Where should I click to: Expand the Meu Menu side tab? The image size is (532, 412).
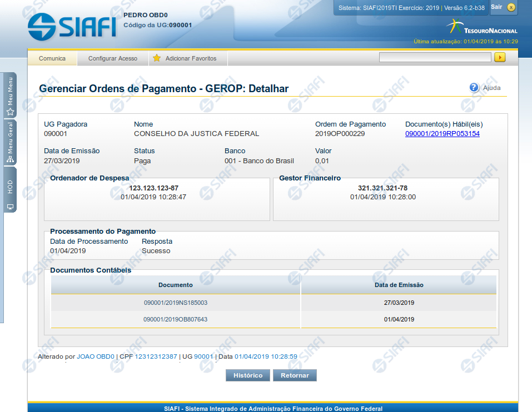(10, 96)
